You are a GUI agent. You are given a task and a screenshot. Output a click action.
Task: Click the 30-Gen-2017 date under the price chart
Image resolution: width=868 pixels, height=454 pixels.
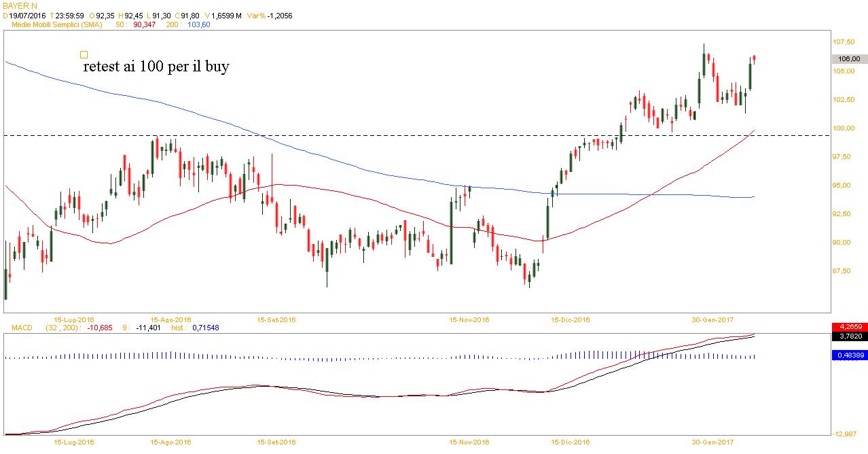coord(712,319)
